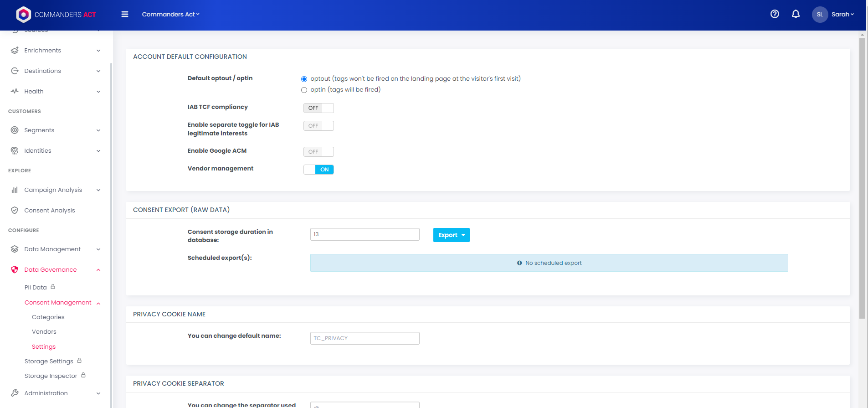
Task: Open the notifications bell
Action: point(796,14)
